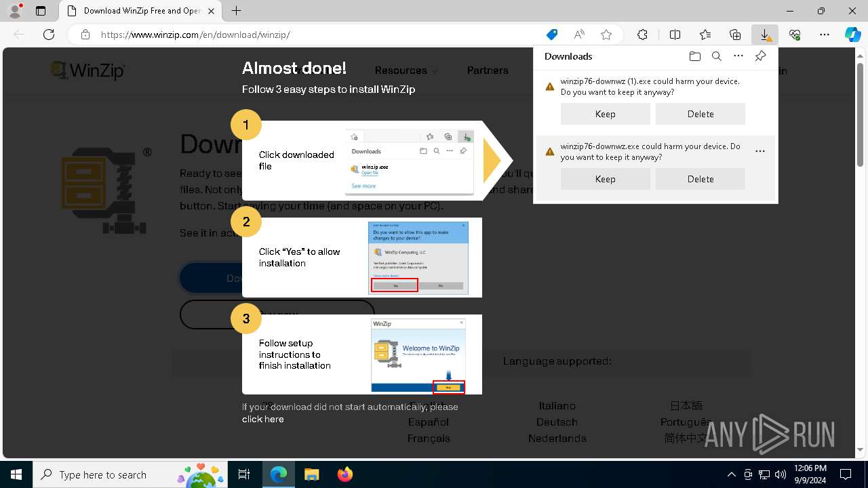
Task: Toggle the Downloads toolbar button
Action: point(765,35)
